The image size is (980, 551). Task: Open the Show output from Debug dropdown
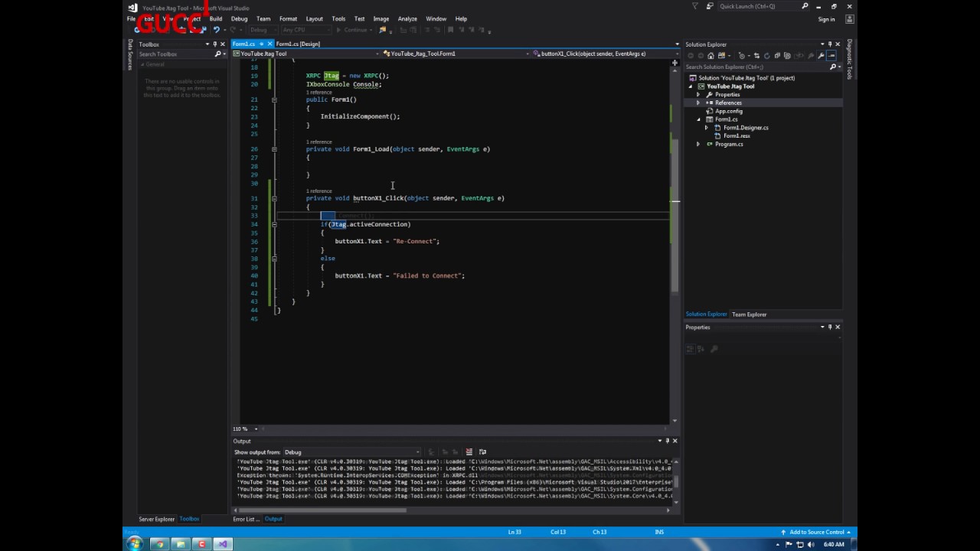point(351,452)
